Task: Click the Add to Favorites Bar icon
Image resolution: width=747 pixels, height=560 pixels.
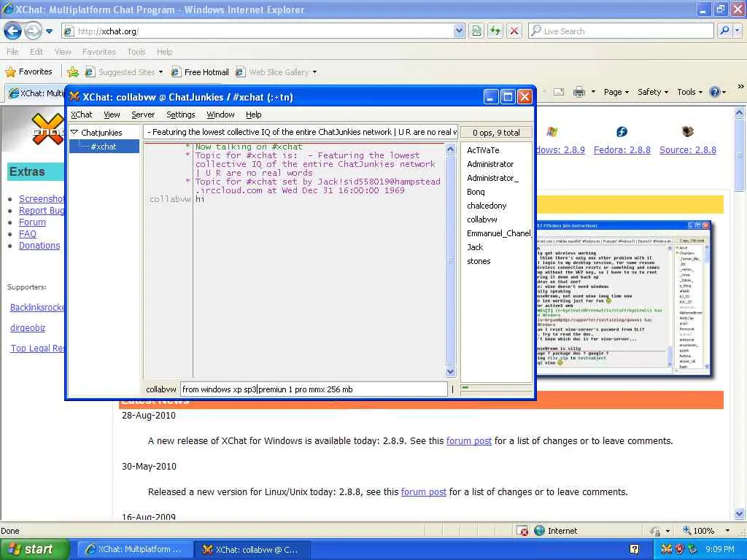Action: 73,72
